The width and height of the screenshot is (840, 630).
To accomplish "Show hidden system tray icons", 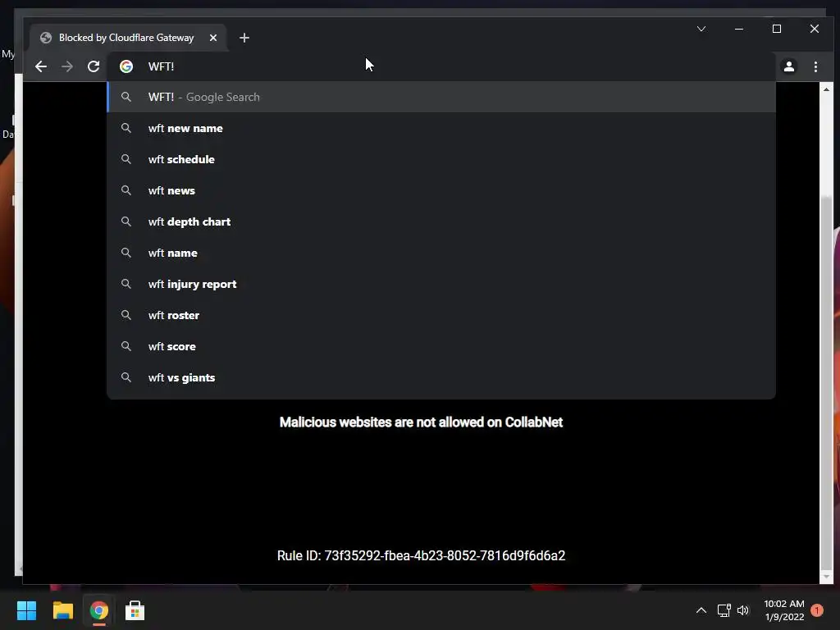I will pyautogui.click(x=701, y=610).
